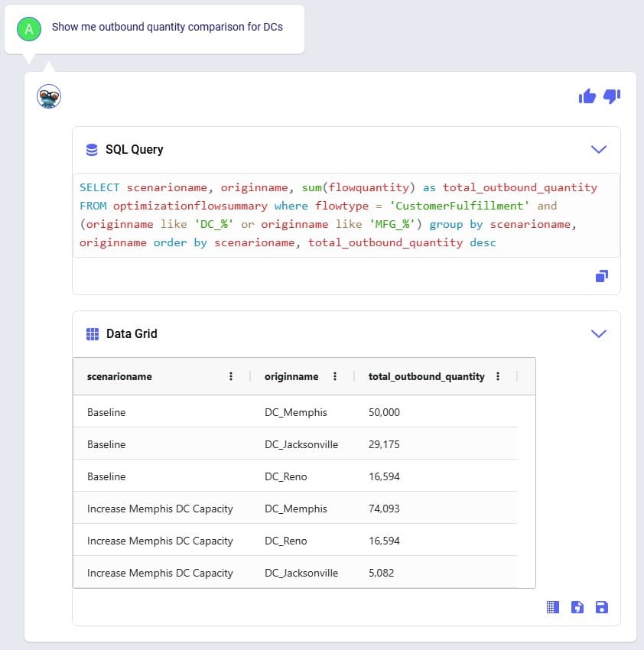Sort by originname column header

(291, 376)
